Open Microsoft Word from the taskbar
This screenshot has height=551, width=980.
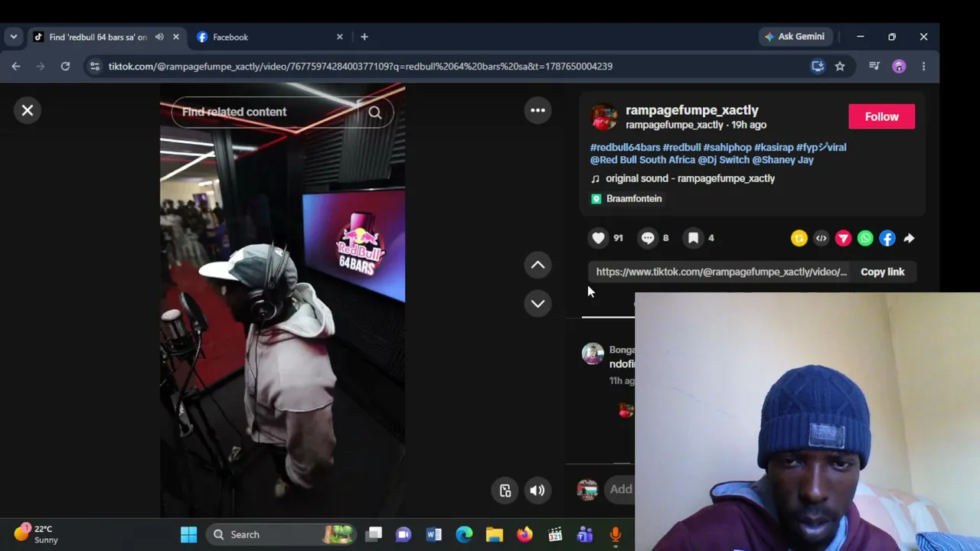433,534
